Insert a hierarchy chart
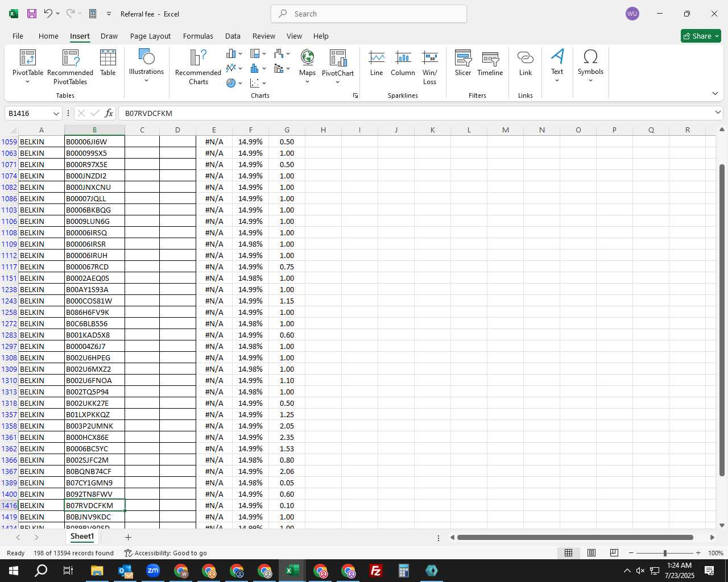 point(258,53)
